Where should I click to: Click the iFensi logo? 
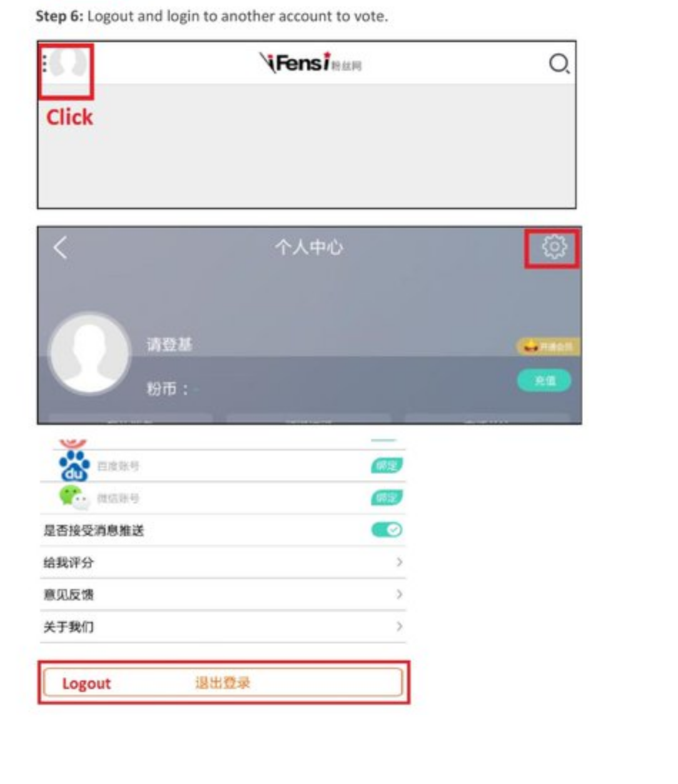[310, 63]
